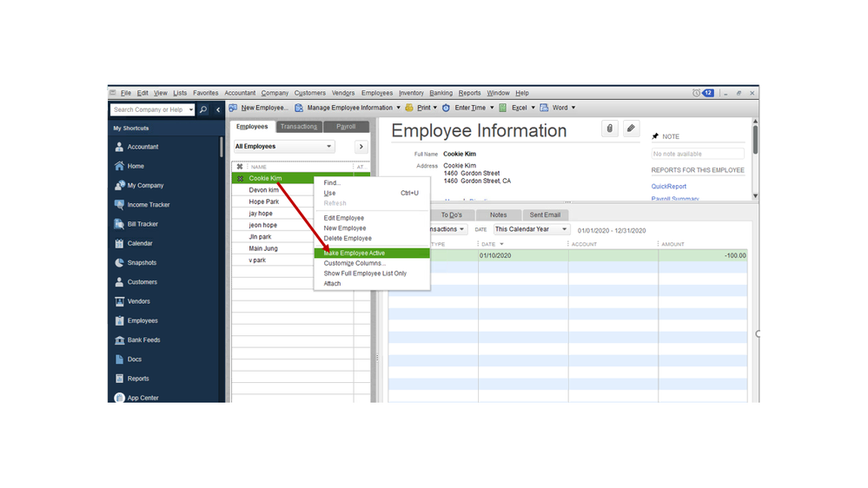Open the Lists menu

(x=180, y=93)
